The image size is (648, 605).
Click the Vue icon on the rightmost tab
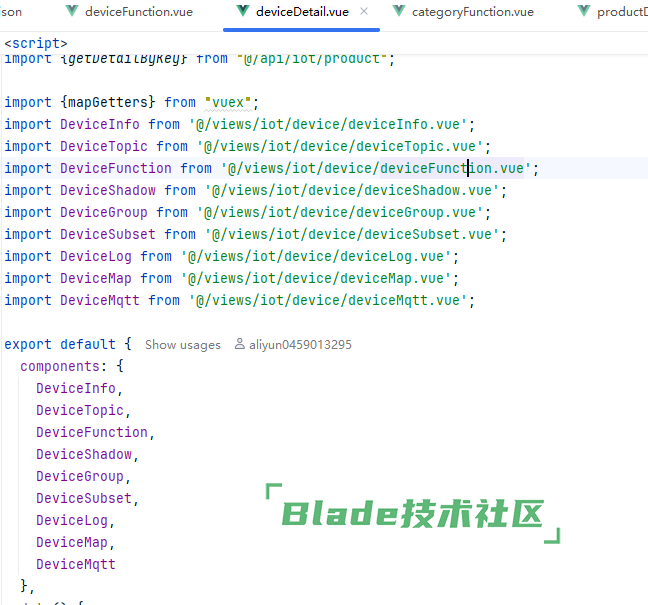(x=583, y=12)
